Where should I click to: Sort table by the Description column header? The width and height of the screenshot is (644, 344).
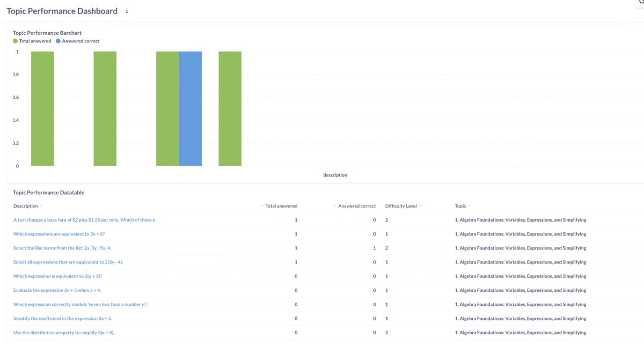coord(25,206)
